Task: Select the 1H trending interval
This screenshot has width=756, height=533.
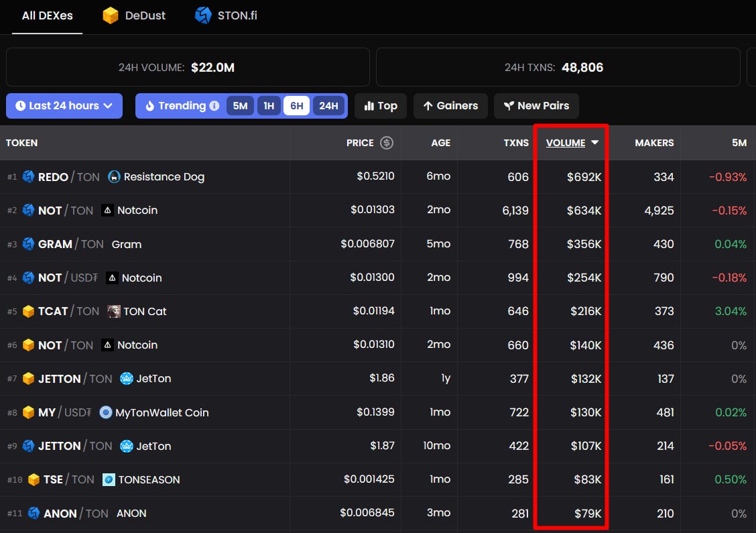Action: 269,106
